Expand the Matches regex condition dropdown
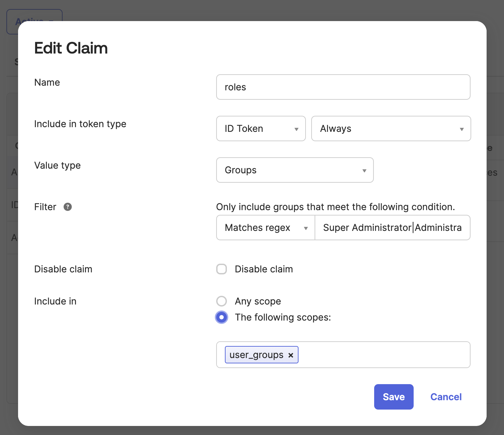 click(x=266, y=228)
